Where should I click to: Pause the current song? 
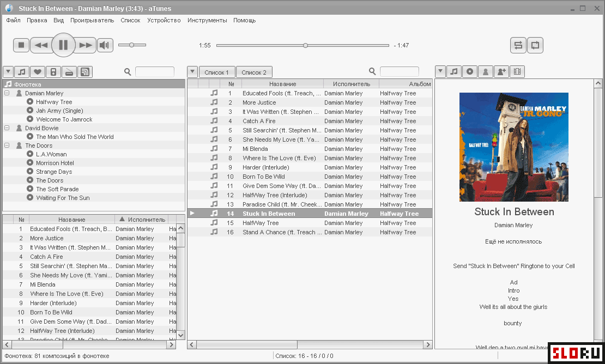click(x=63, y=45)
